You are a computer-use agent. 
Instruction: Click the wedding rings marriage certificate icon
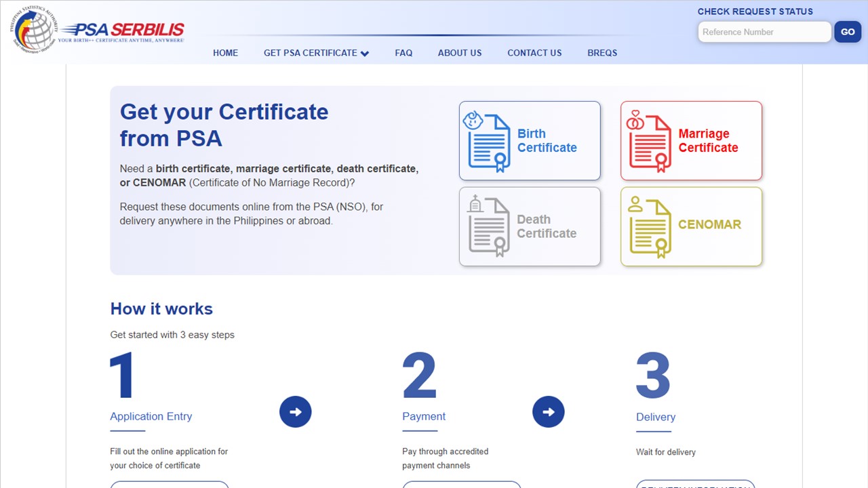point(648,141)
